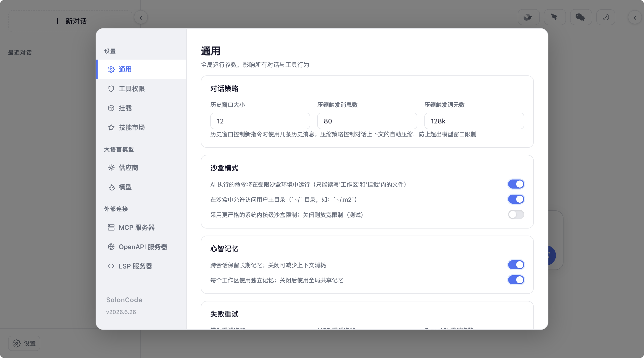Disable the restricted sandbox execution toggle
This screenshot has width=644, height=358.
tap(516, 184)
